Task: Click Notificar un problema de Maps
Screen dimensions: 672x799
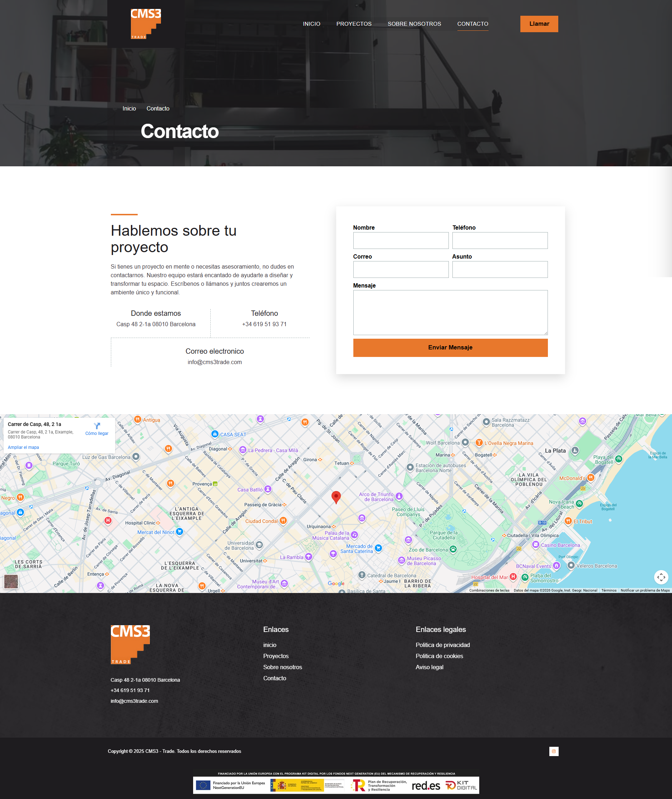Action: tap(645, 590)
